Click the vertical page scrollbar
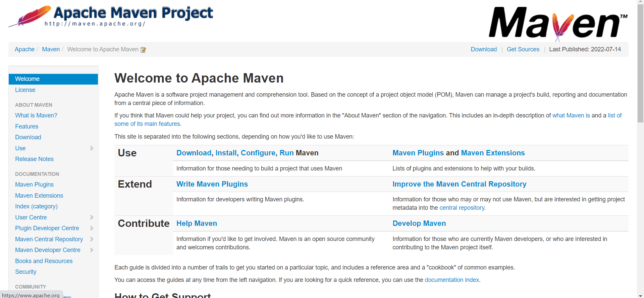The height and width of the screenshot is (298, 644). [x=640, y=67]
